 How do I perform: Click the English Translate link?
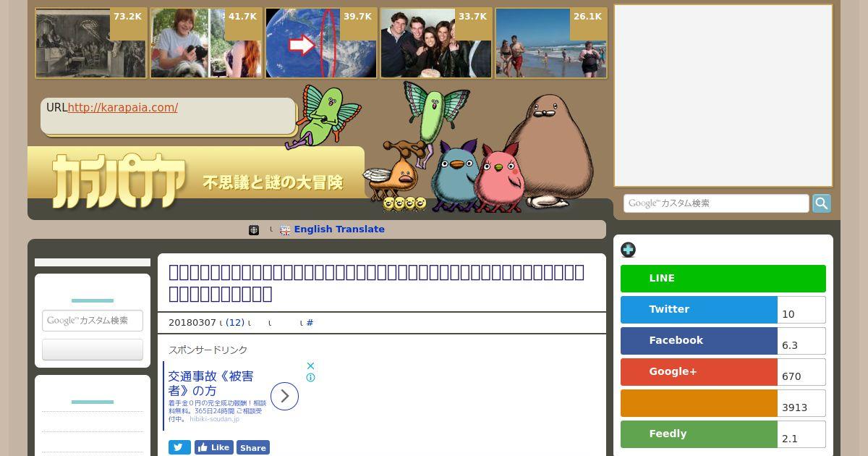(x=339, y=229)
